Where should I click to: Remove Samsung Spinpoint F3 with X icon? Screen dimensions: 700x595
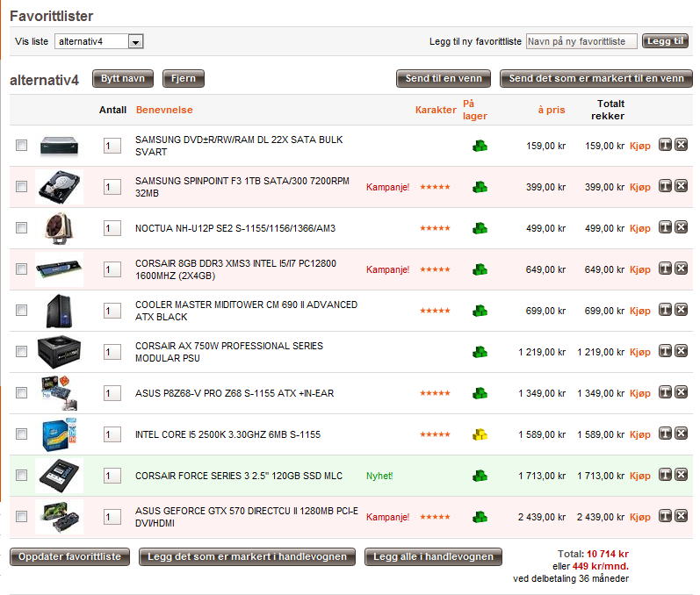(x=681, y=186)
